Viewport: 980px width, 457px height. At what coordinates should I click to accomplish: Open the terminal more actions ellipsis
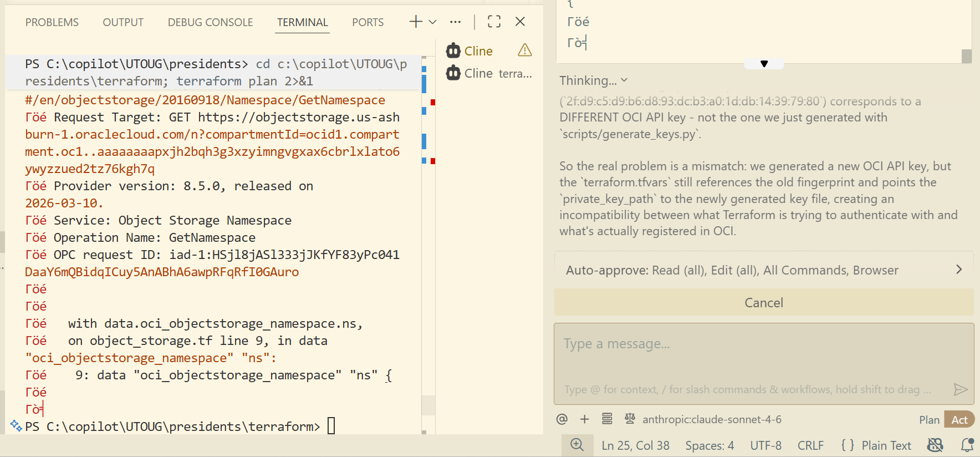(x=455, y=22)
